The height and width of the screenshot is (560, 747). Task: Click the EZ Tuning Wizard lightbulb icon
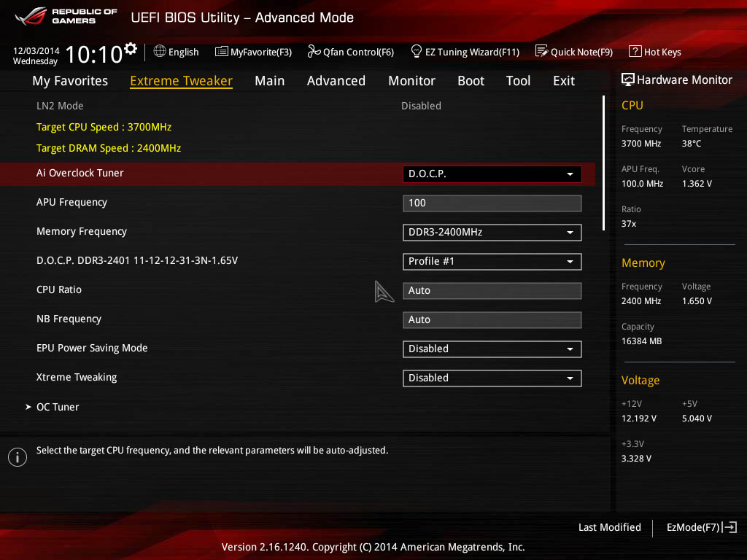tap(416, 51)
